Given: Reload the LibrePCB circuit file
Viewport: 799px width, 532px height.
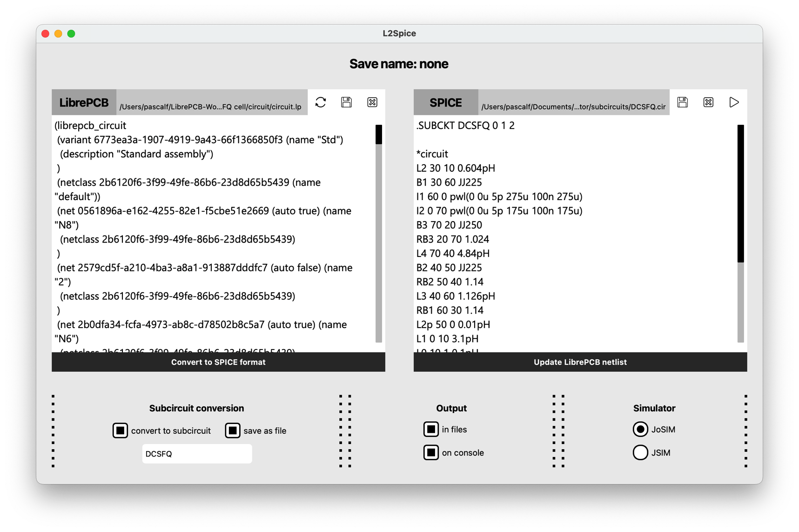Looking at the screenshot, I should (321, 102).
